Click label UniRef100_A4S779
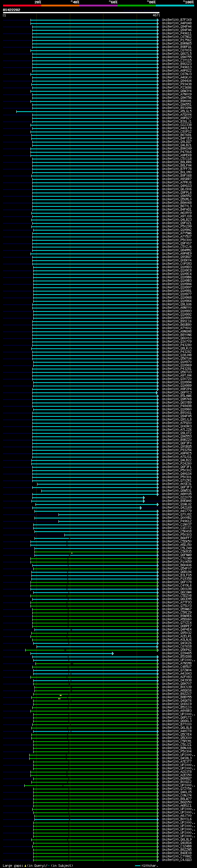The image size is (197, 868). (x=177, y=511)
